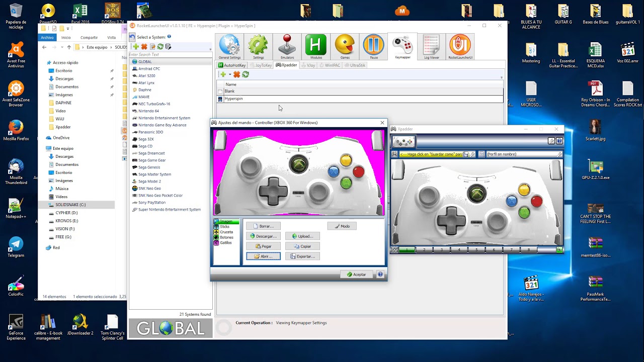Click the Aceptar button
The height and width of the screenshot is (362, 644).
point(357,275)
